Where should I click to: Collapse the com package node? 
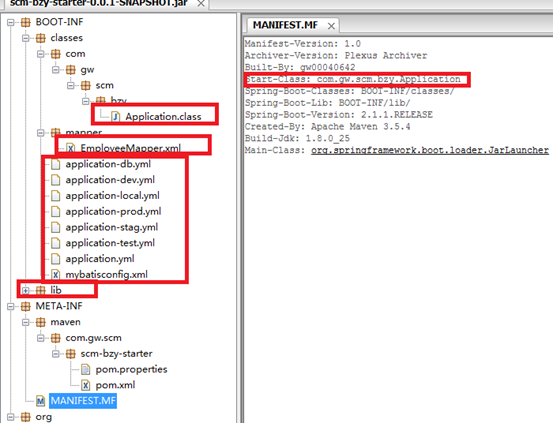41,54
